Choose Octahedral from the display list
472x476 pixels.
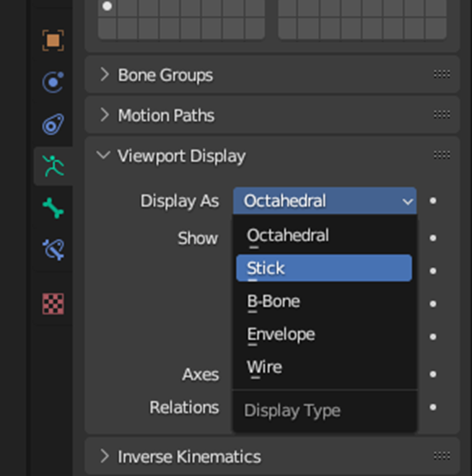tap(288, 235)
